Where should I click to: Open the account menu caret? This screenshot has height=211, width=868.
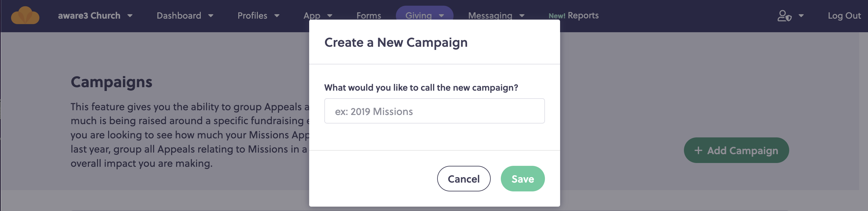pos(801,15)
